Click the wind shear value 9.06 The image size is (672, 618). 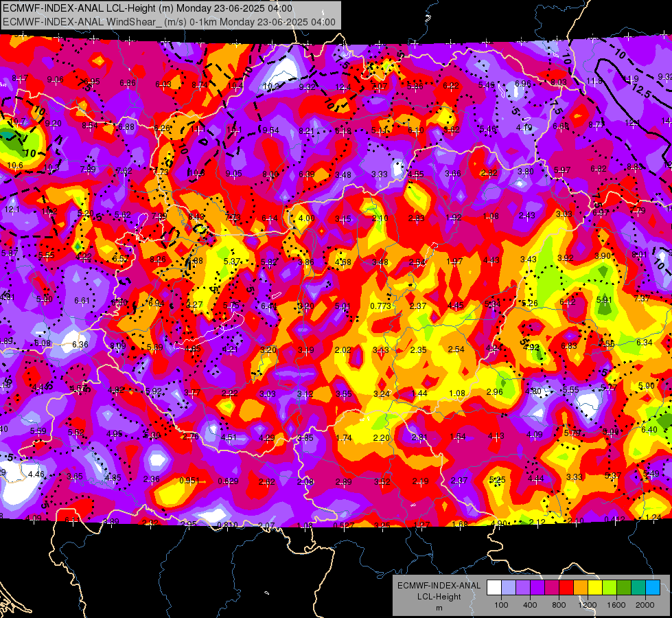(x=56, y=80)
